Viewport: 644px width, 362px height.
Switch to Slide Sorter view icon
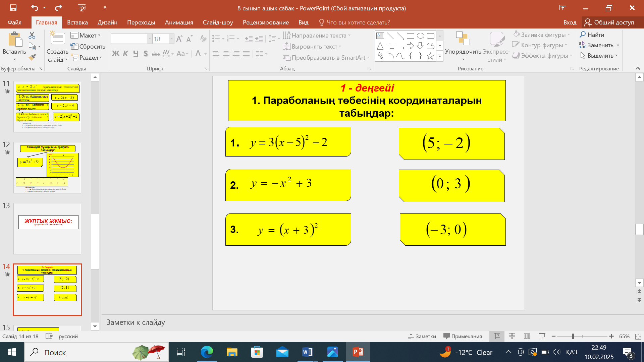[512, 336]
